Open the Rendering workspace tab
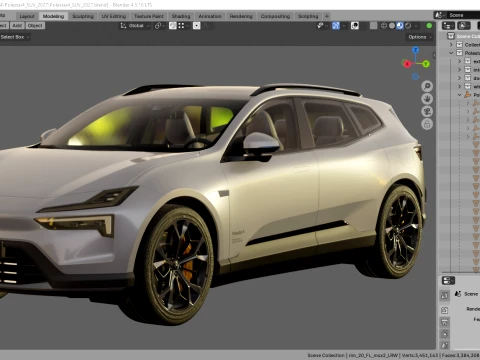 coord(241,16)
